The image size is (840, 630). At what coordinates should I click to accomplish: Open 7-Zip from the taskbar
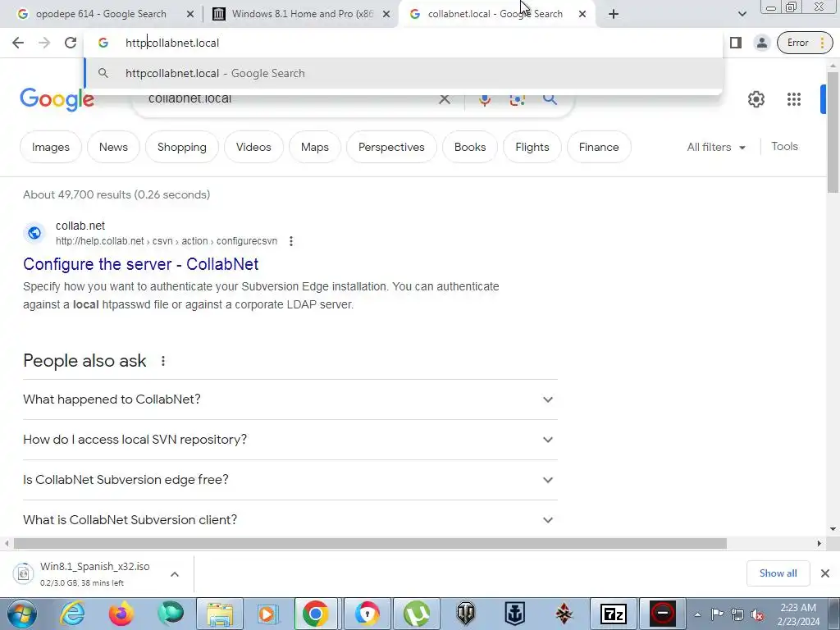(614, 614)
